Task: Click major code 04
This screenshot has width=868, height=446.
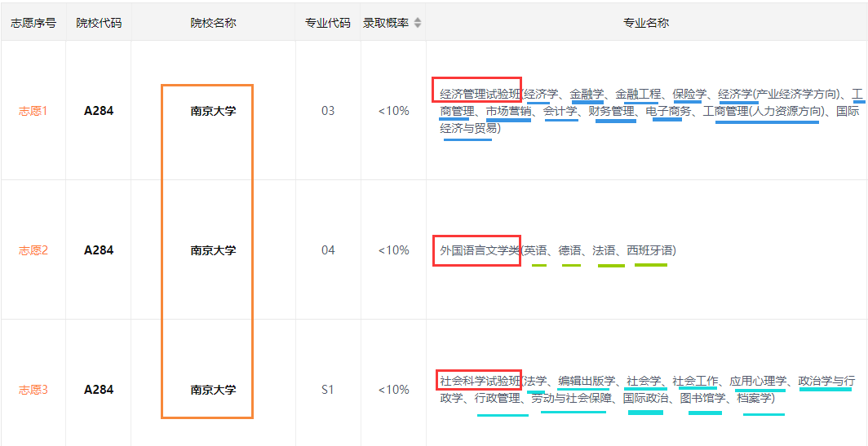Action: (x=328, y=250)
